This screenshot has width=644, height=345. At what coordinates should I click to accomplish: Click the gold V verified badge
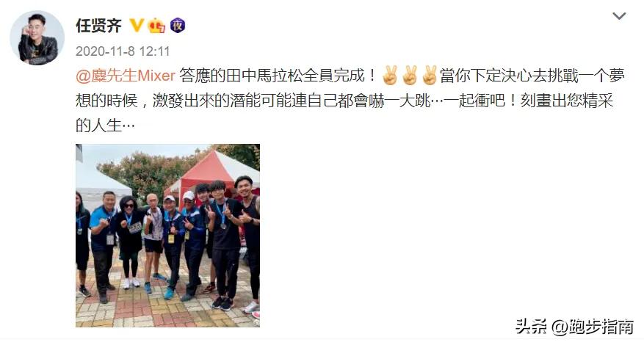pyautogui.click(x=137, y=26)
